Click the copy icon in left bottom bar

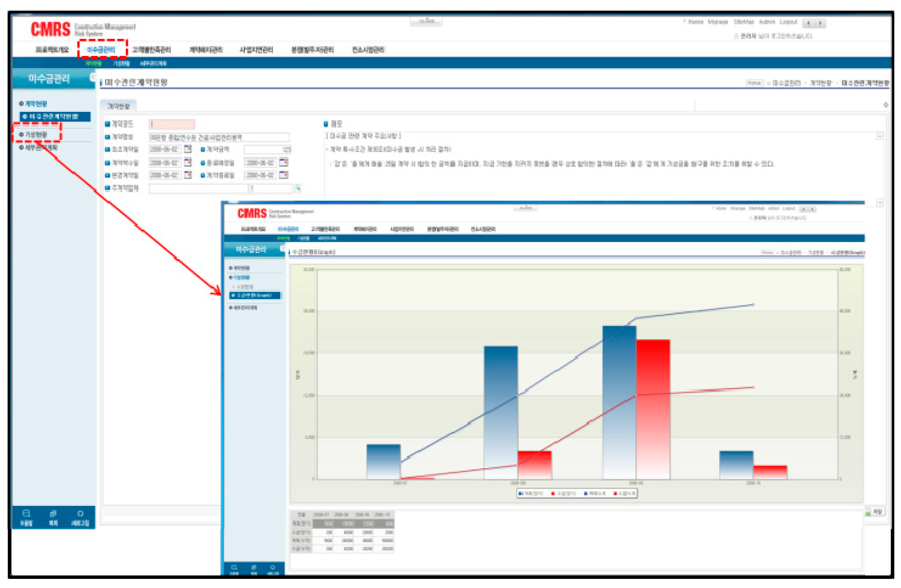(x=53, y=514)
